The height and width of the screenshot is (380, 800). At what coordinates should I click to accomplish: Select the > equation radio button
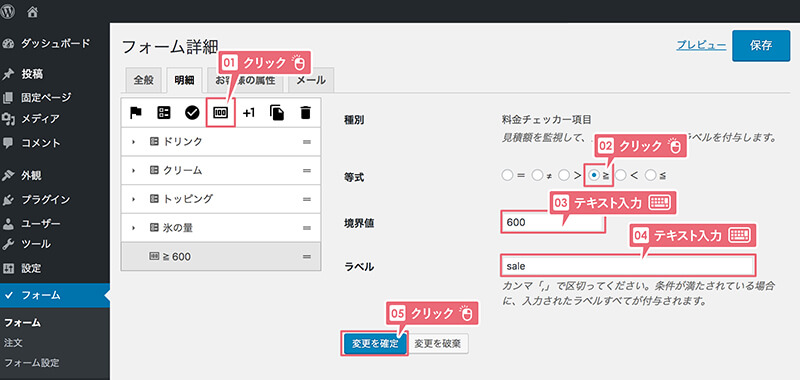click(x=564, y=175)
